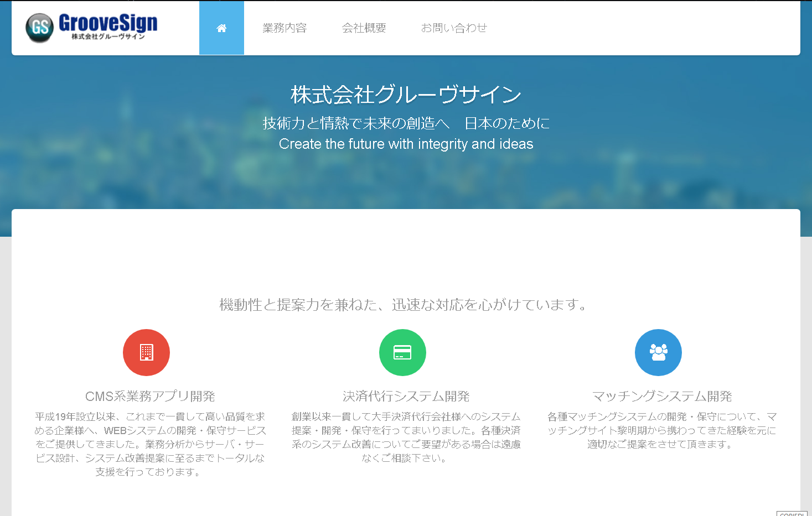Click the tagline 技術力と情熱で未来の創造へ
Screen dimensions: 812x516
pos(356,123)
